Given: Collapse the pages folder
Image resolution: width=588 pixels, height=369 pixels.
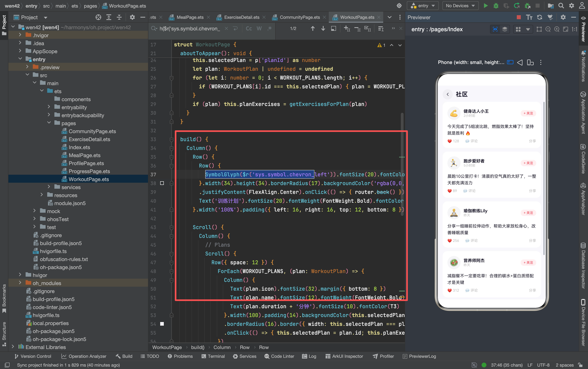Looking at the screenshot, I should (49, 123).
